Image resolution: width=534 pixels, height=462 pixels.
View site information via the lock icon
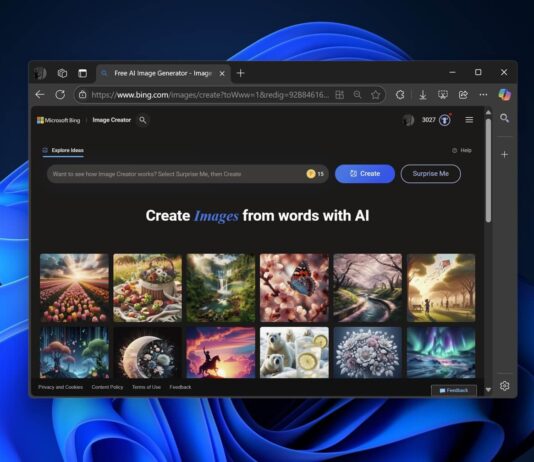pos(82,95)
